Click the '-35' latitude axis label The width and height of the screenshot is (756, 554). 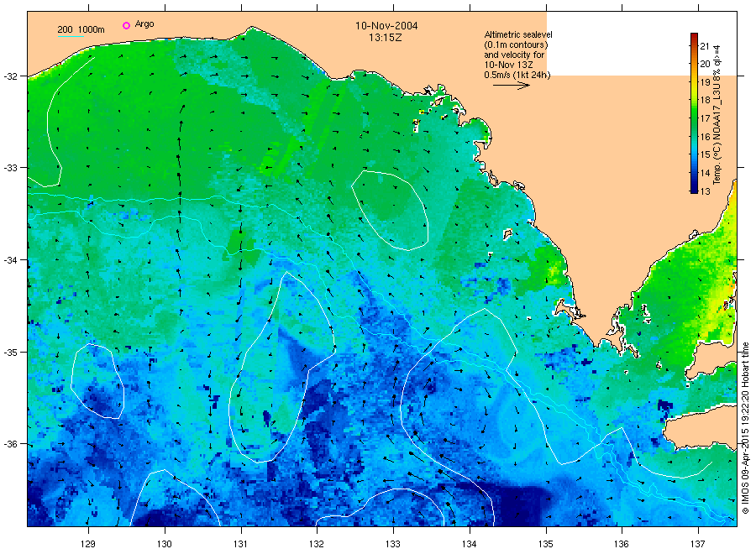pyautogui.click(x=11, y=353)
